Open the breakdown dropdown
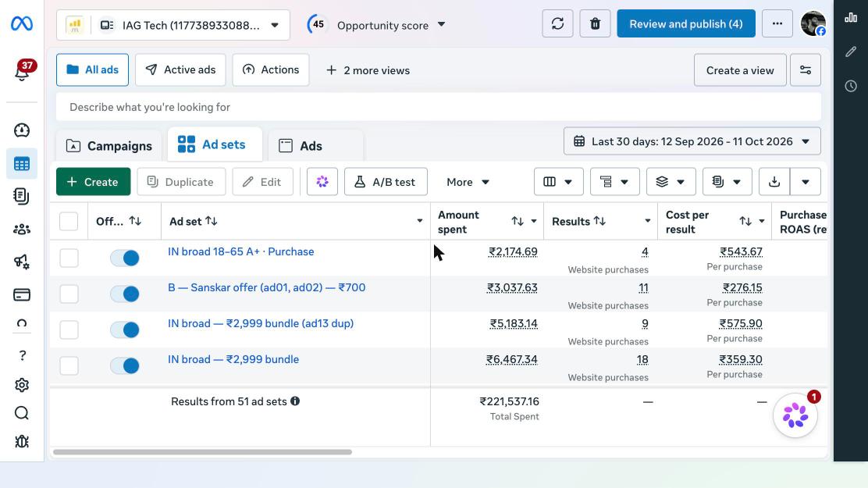The width and height of the screenshot is (868, 488). point(615,182)
